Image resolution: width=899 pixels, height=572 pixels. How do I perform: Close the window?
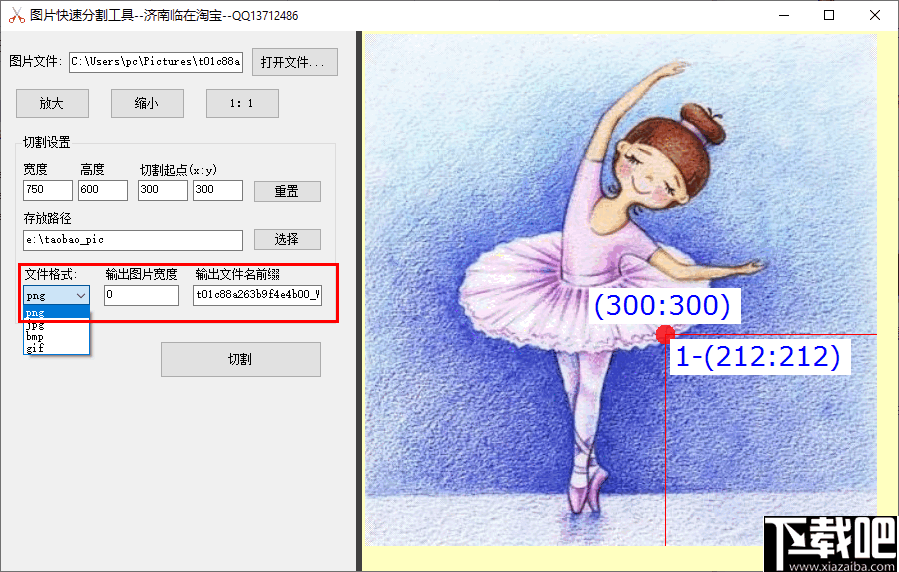(875, 15)
